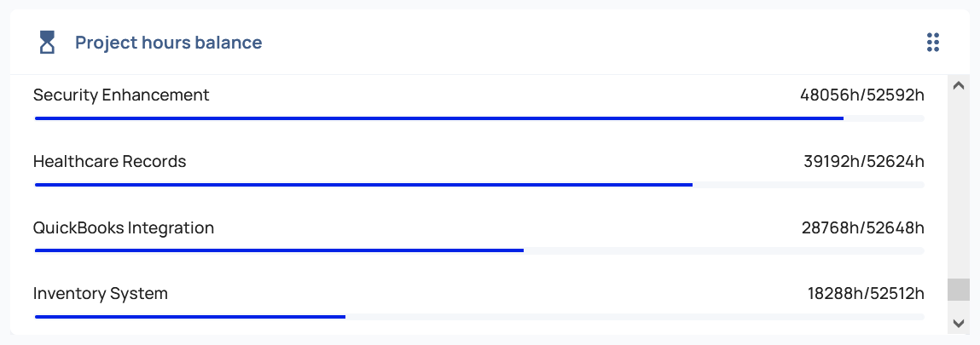Click the QuickBooks Integration progress bar
Image resolution: width=980 pixels, height=345 pixels.
tap(279, 250)
